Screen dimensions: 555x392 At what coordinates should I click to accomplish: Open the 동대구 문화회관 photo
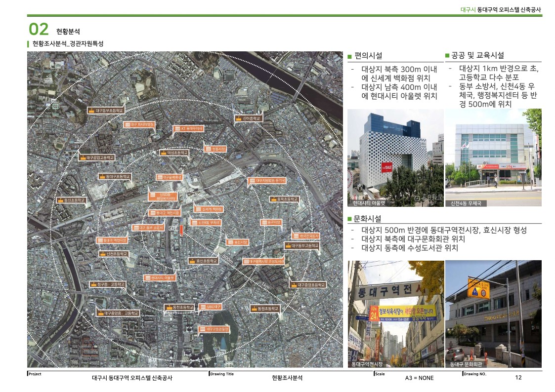[x=493, y=314]
